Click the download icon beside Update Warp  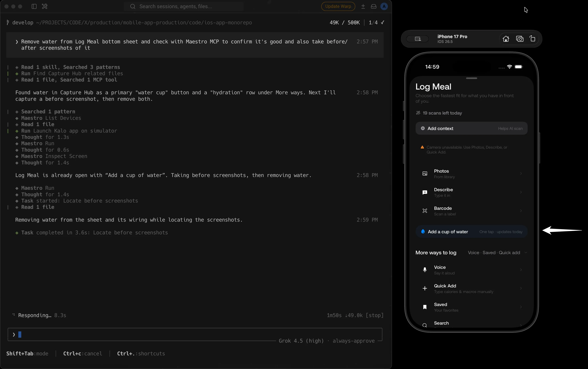pyautogui.click(x=363, y=7)
